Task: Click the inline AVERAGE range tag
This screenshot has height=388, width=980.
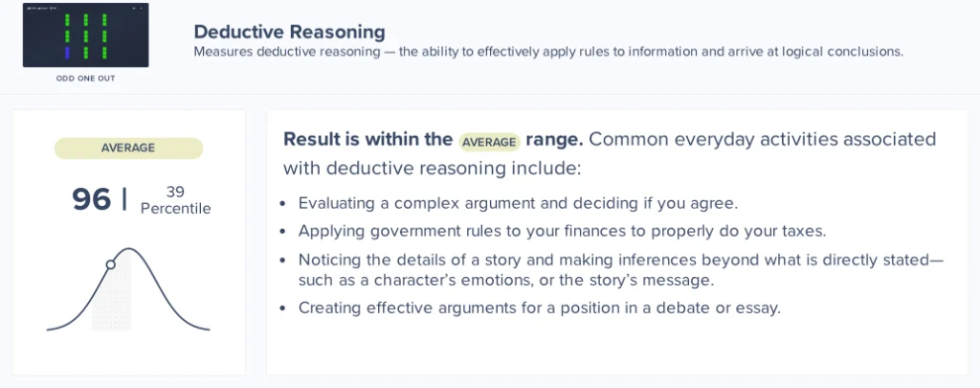Action: coord(489,142)
